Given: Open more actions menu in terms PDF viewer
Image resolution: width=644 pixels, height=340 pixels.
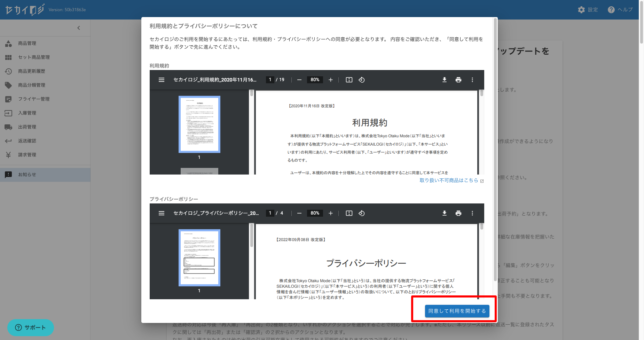Looking at the screenshot, I should coord(472,80).
